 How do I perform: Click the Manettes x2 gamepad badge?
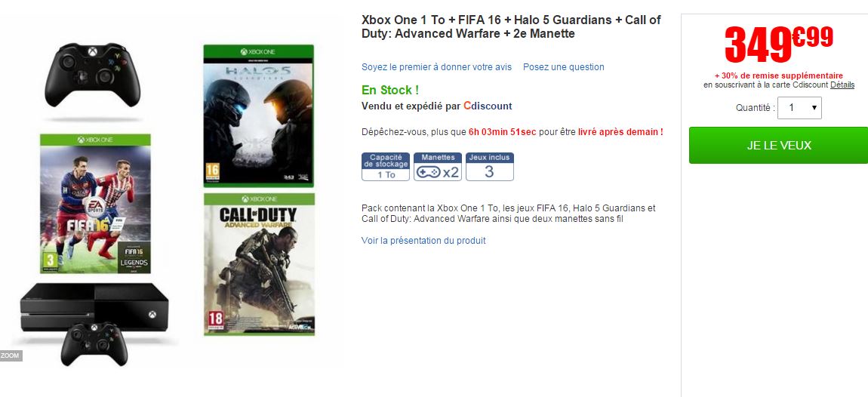click(x=437, y=167)
